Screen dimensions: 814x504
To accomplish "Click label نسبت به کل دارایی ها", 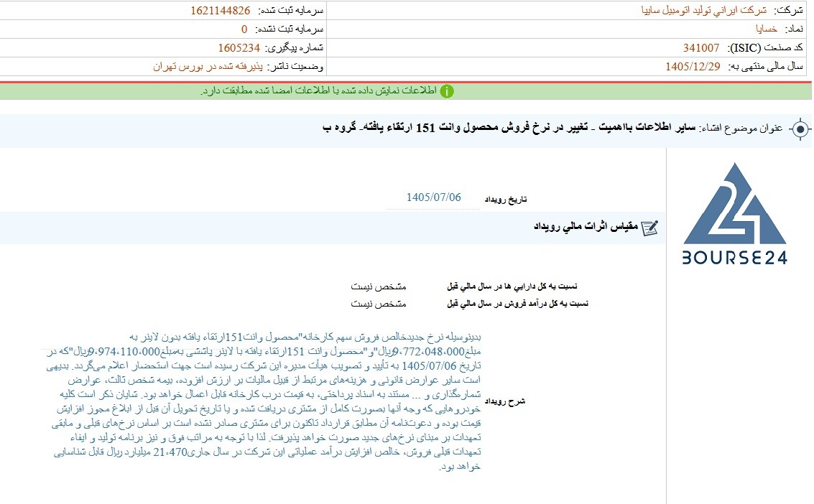I will pyautogui.click(x=512, y=286).
